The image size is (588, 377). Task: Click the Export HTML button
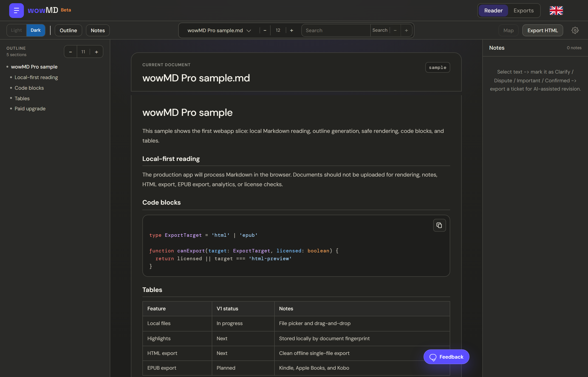[x=543, y=30]
